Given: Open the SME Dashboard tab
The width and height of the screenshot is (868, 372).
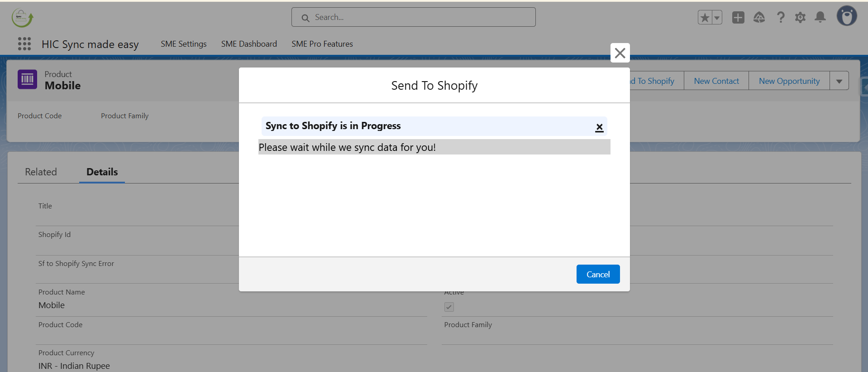Looking at the screenshot, I should click(249, 44).
